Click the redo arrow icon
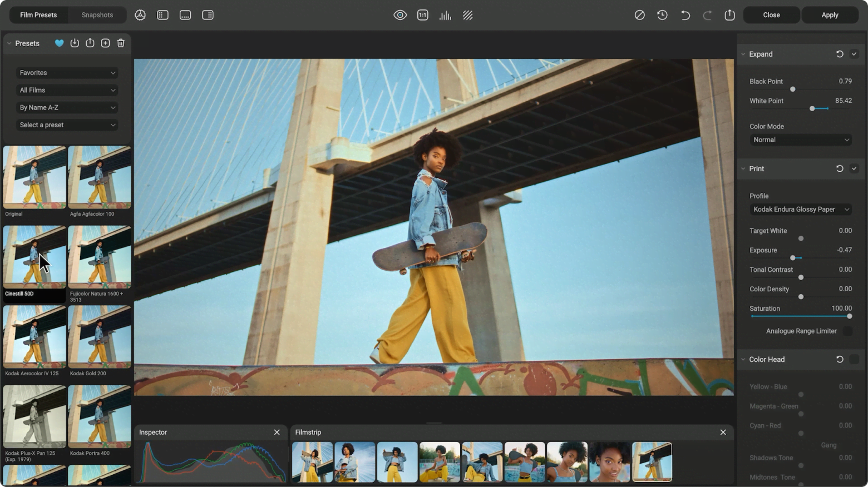The image size is (868, 487). point(707,15)
